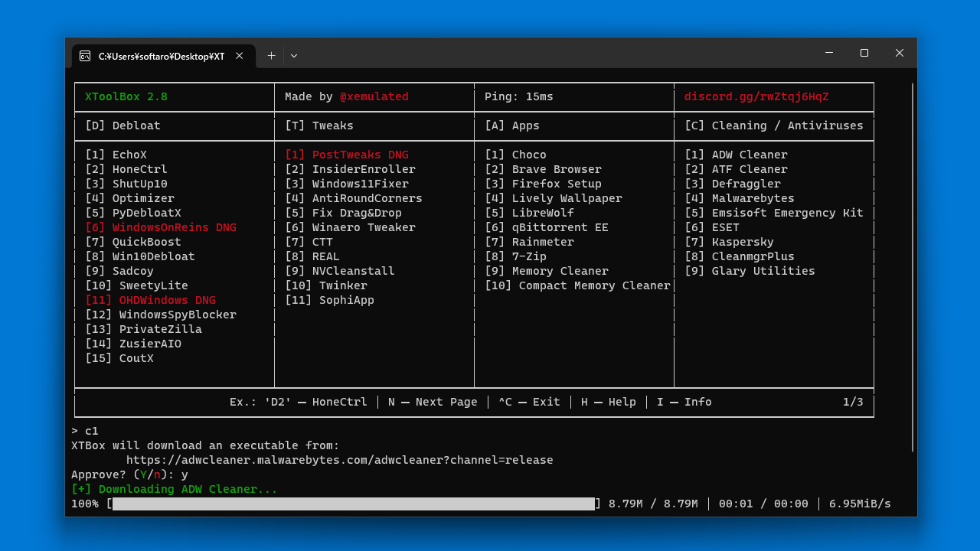The width and height of the screenshot is (980, 551).
Task: Close the C:\Users\softaro tab
Action: 240,56
